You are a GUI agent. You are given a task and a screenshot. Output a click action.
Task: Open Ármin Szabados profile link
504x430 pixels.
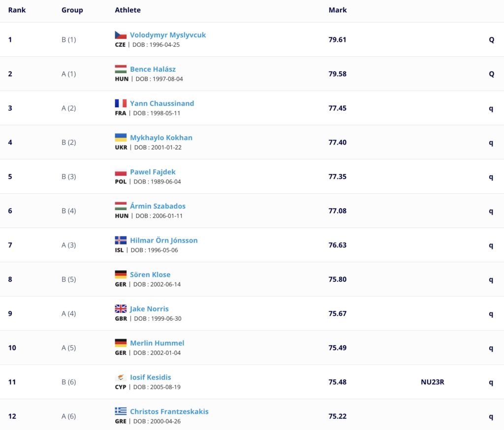[x=157, y=206]
